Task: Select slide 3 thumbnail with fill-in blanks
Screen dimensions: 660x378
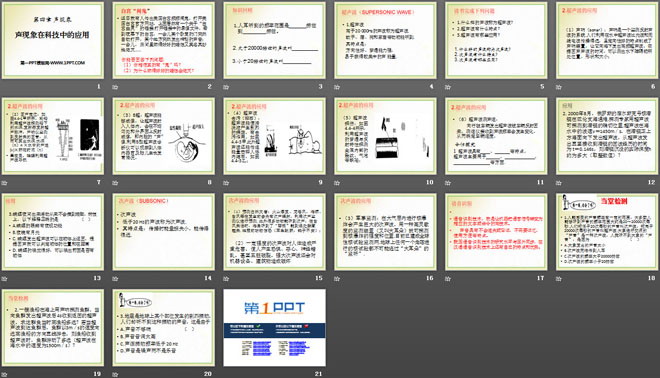Action: [x=274, y=40]
